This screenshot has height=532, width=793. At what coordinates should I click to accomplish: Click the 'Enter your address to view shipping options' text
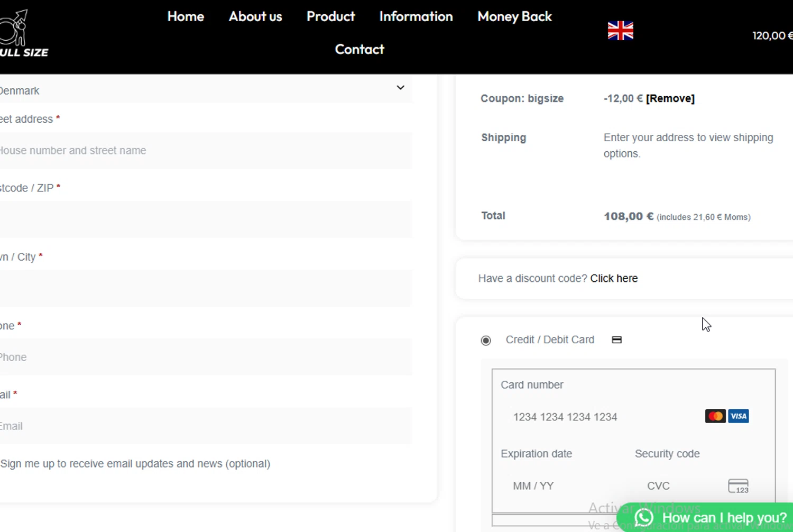coord(688,145)
